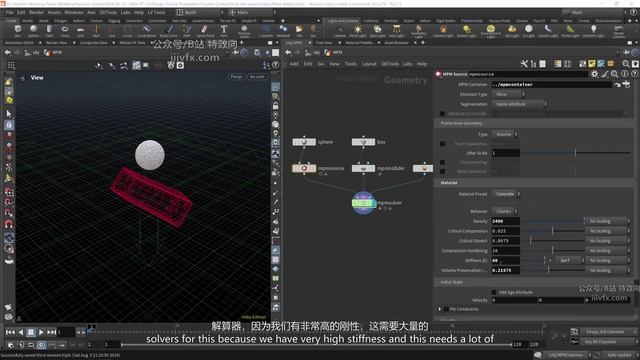Click the Play forward button
This screenshot has width=640, height=360.
(41, 332)
